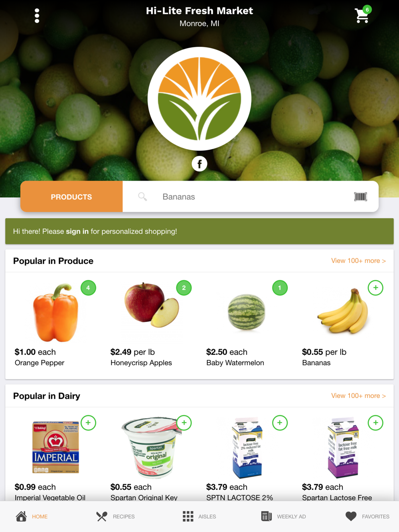This screenshot has width=399, height=532.
Task: Tap the barcode scanner icon
Action: pyautogui.click(x=360, y=197)
